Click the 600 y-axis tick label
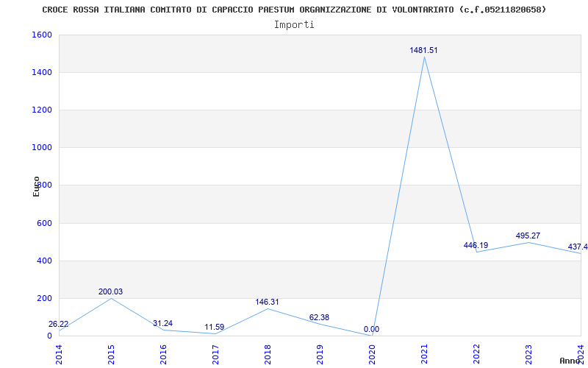The height and width of the screenshot is (368, 588). pos(44,224)
